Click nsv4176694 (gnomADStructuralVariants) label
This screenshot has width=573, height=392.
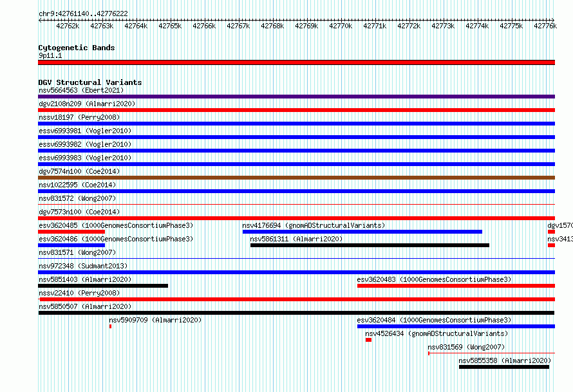point(314,225)
